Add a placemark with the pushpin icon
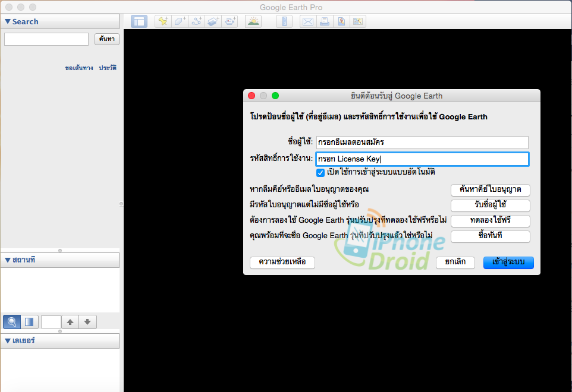572x392 pixels. tap(163, 21)
